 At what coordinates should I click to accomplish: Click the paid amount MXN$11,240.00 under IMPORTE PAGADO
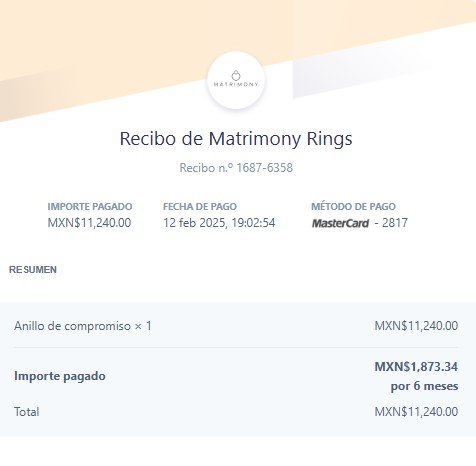coord(89,223)
